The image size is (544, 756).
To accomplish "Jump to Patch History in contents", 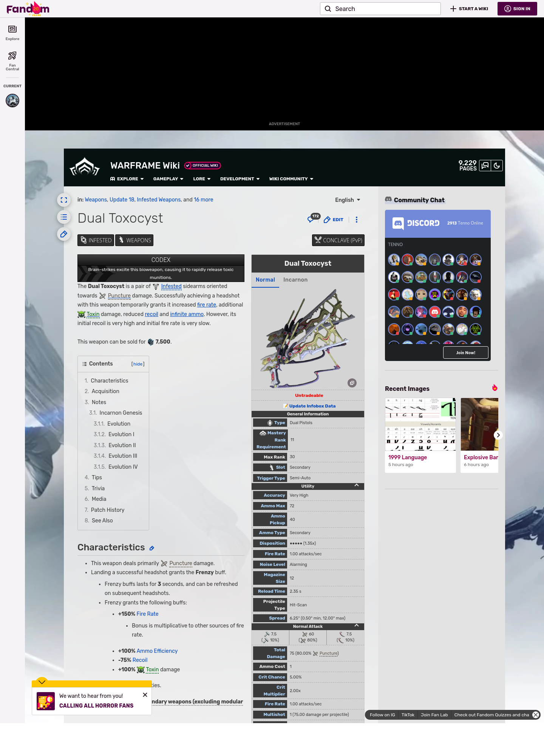I will click(x=108, y=510).
